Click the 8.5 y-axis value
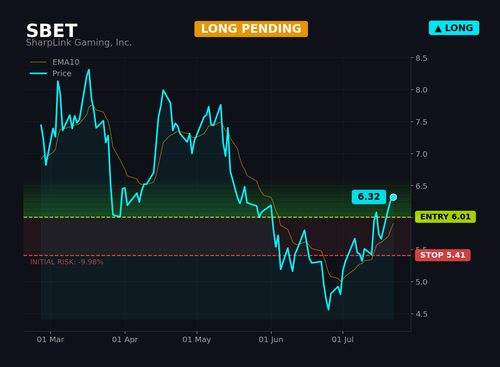Image resolution: width=500 pixels, height=367 pixels. (421, 58)
